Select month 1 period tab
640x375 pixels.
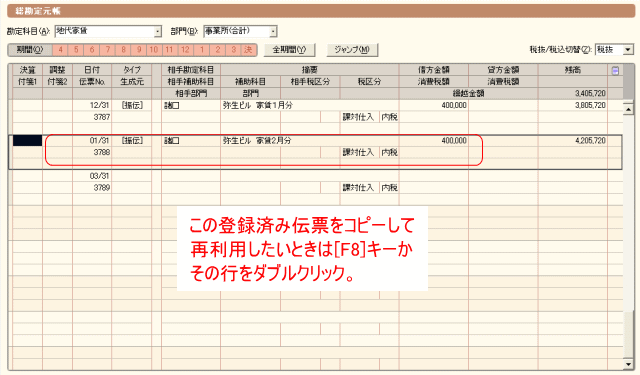tap(202, 50)
